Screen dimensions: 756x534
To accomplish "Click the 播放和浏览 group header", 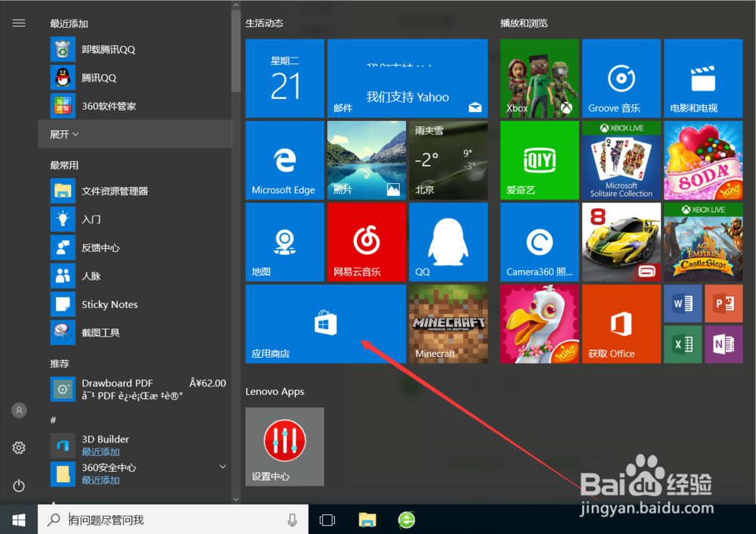I will pyautogui.click(x=524, y=23).
